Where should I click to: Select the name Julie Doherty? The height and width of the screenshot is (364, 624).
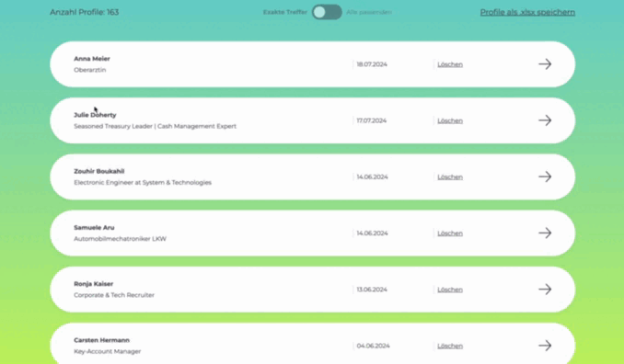click(95, 115)
